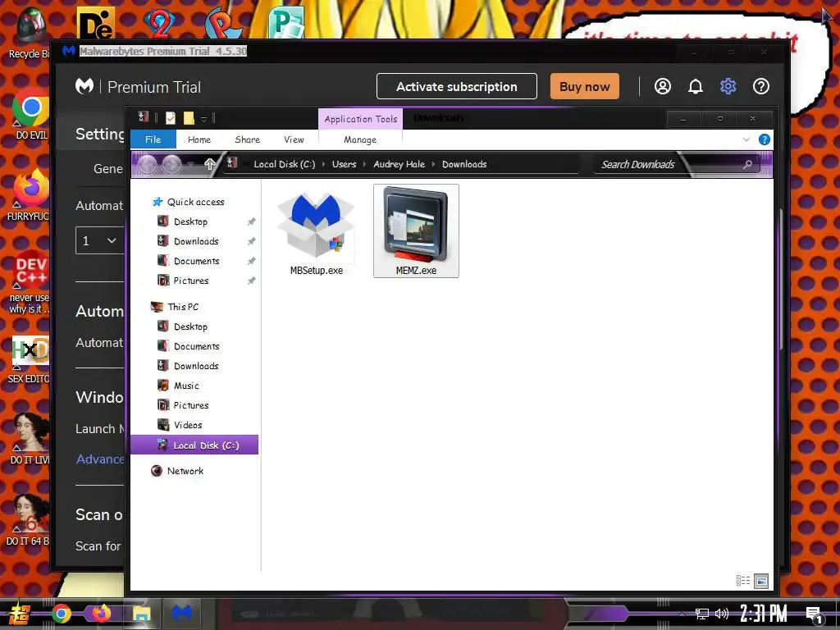Click New folder icon in title bar
Screen dimensions: 840x630
click(189, 118)
